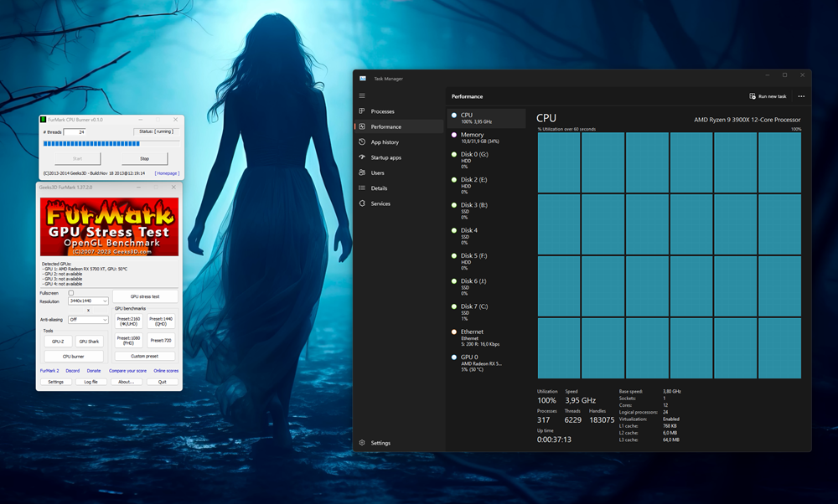Click the threads count "6229"
This screenshot has width=838, height=504.
tap(573, 420)
